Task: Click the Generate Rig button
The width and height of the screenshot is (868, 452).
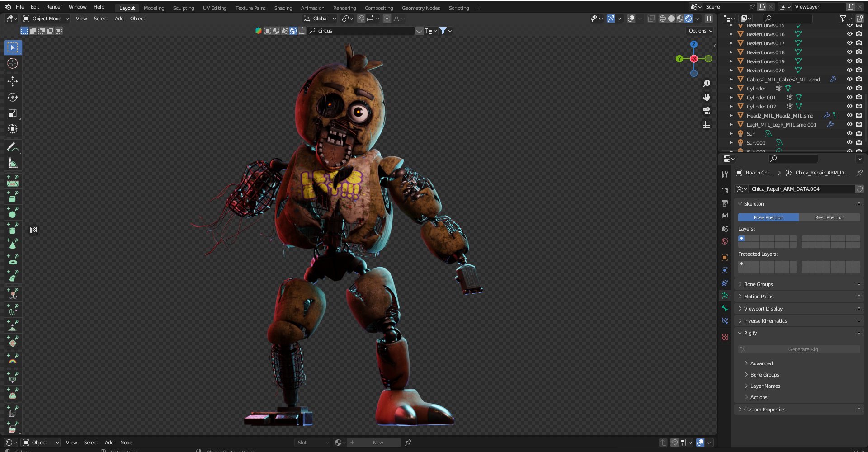Action: pos(799,349)
